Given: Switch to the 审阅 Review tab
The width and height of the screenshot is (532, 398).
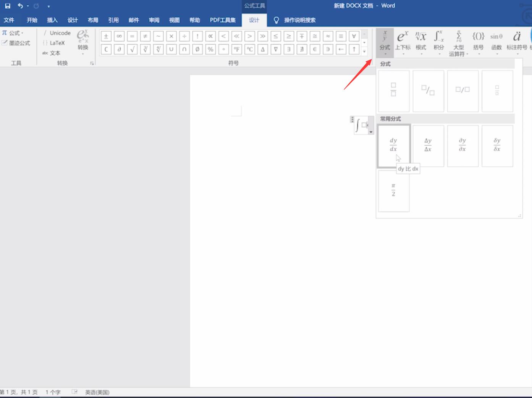Looking at the screenshot, I should [154, 20].
